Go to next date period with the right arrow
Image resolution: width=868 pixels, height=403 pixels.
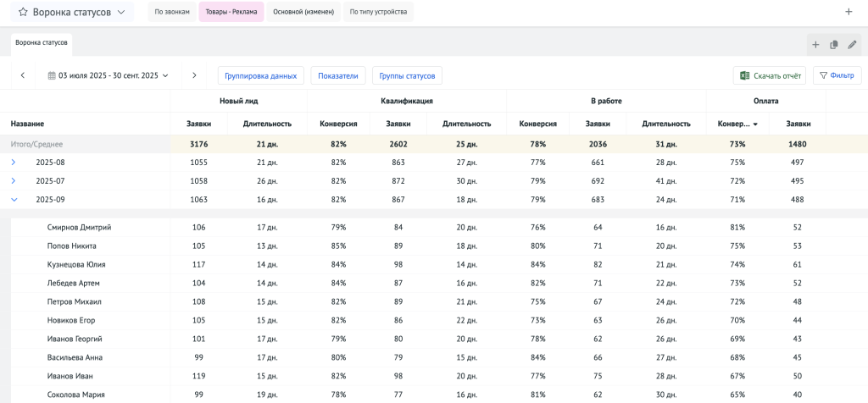(194, 75)
